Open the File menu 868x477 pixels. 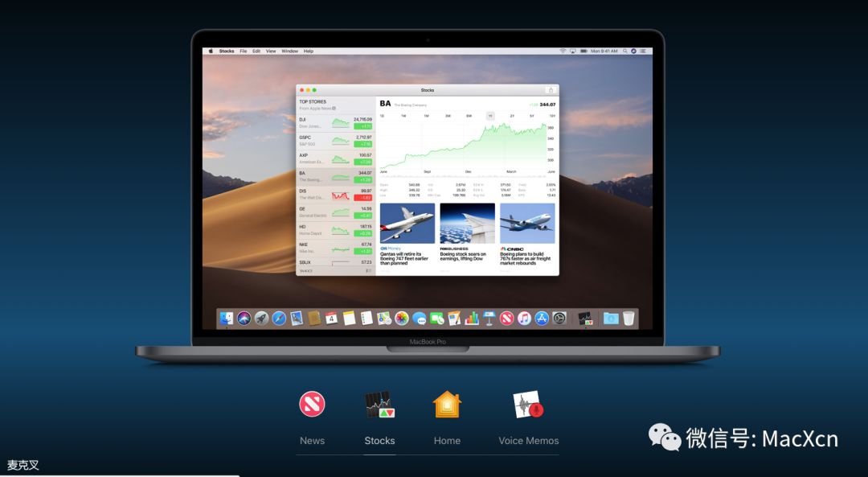243,51
